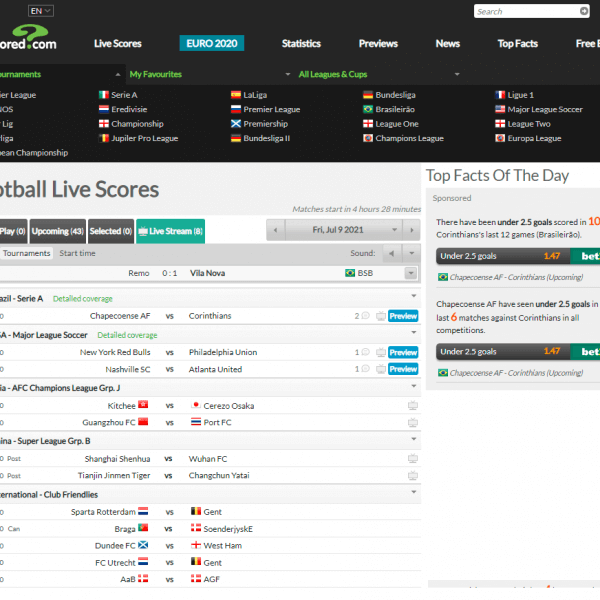This screenshot has width=600, height=600.
Task: Open language selector EN dropdown
Action: [x=41, y=11]
